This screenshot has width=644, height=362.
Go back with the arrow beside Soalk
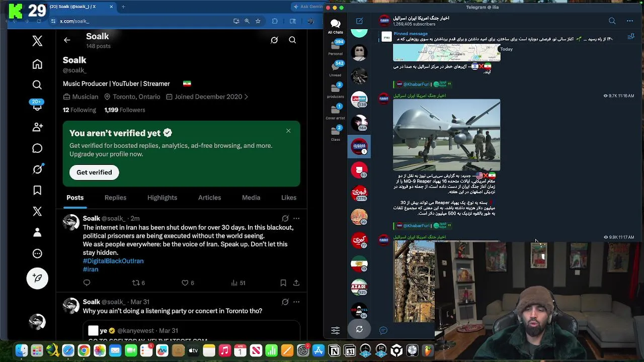[x=67, y=40]
